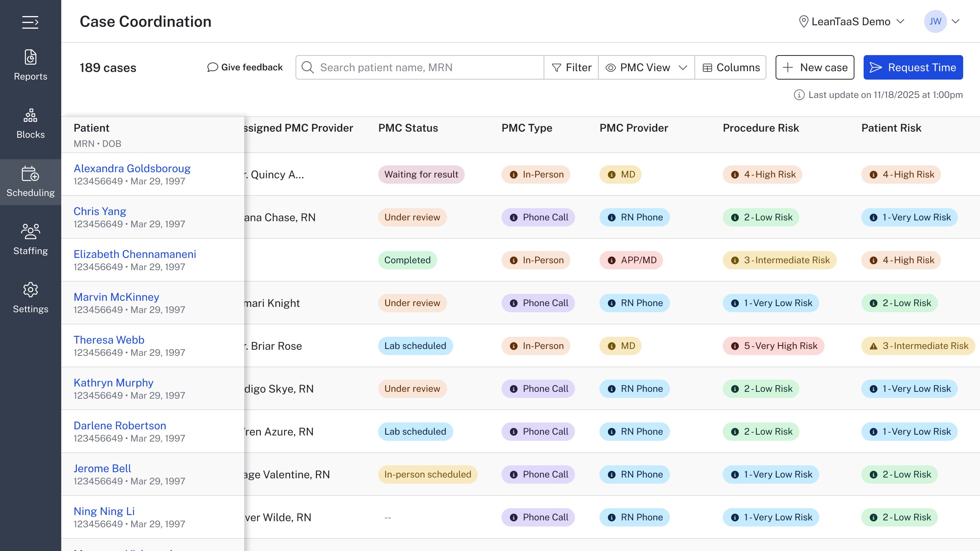Focus the Search patient name, MRN field
The image size is (980, 551).
(x=420, y=67)
